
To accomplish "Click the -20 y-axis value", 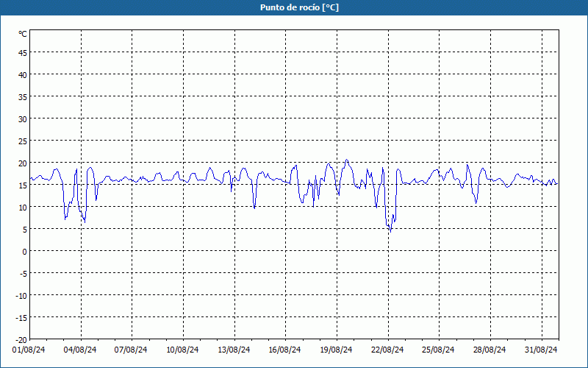I will (x=21, y=340).
